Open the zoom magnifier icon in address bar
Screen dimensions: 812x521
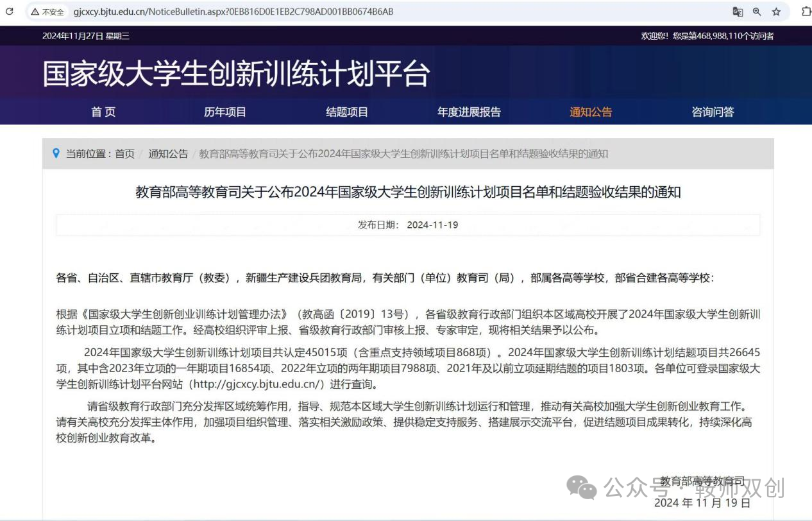[x=757, y=12]
